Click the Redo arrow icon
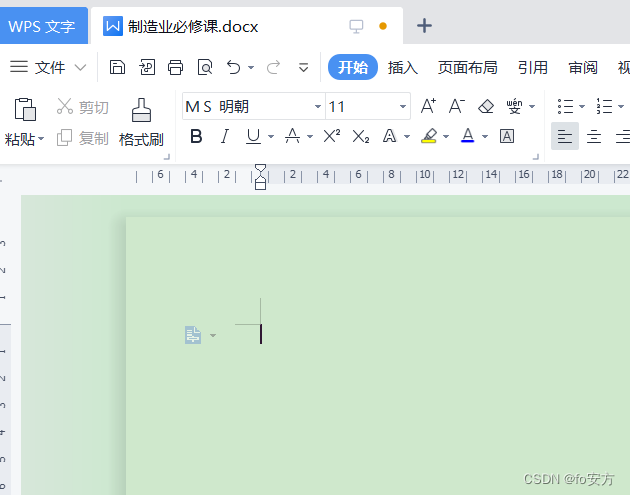This screenshot has height=495, width=630. (x=274, y=67)
